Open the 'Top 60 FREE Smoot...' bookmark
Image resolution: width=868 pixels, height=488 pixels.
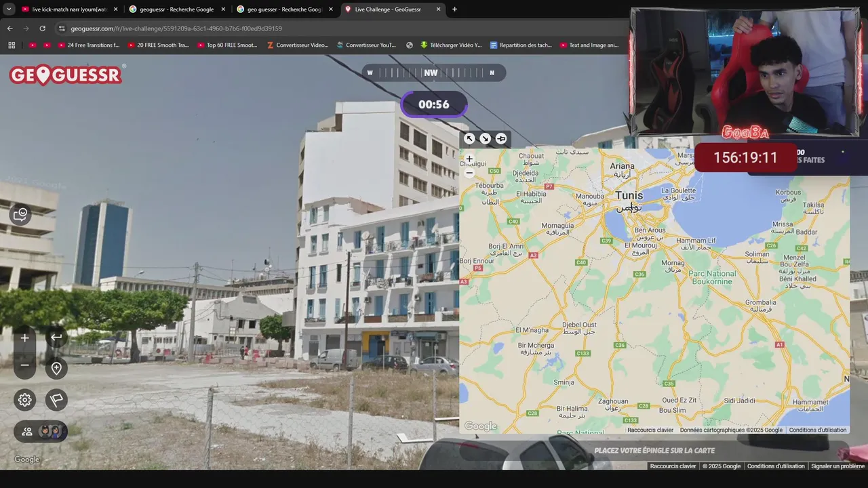pyautogui.click(x=227, y=45)
